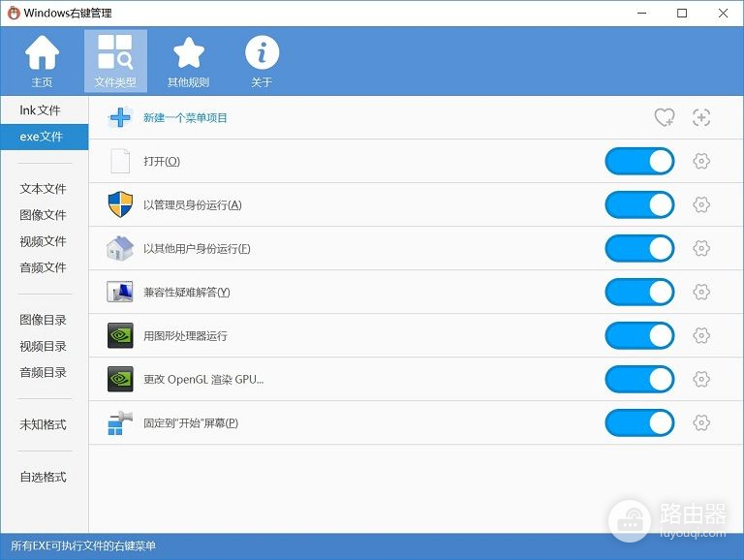The height and width of the screenshot is (560, 744).
Task: Toggle the 打开(O) switch
Action: (639, 162)
